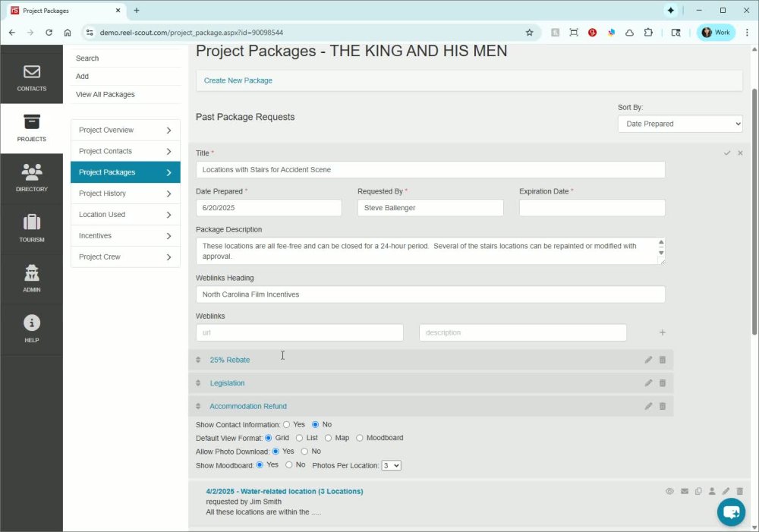The height and width of the screenshot is (532, 759).
Task: Go to Project Overview menu item
Action: tap(125, 131)
